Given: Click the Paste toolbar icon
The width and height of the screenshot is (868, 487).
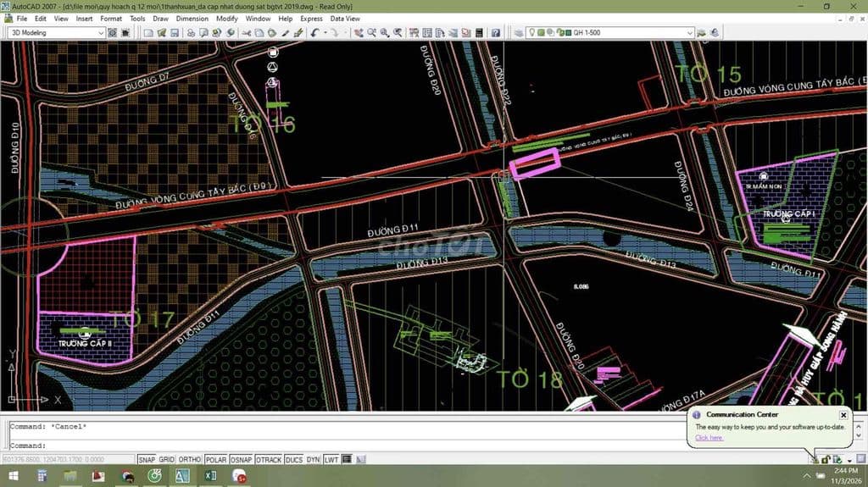Looking at the screenshot, I should (272, 33).
